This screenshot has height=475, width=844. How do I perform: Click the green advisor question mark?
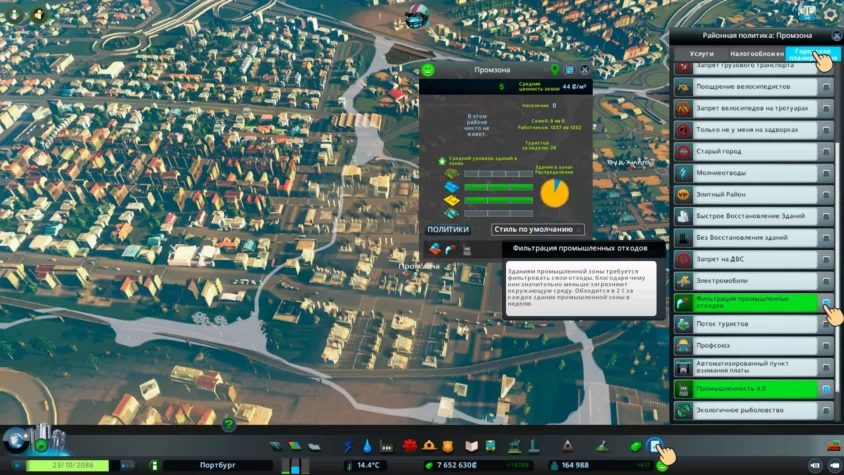pyautogui.click(x=229, y=425)
